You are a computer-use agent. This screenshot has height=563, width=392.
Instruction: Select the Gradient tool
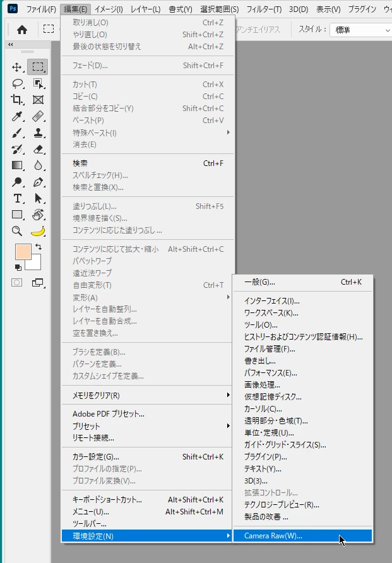(x=17, y=165)
